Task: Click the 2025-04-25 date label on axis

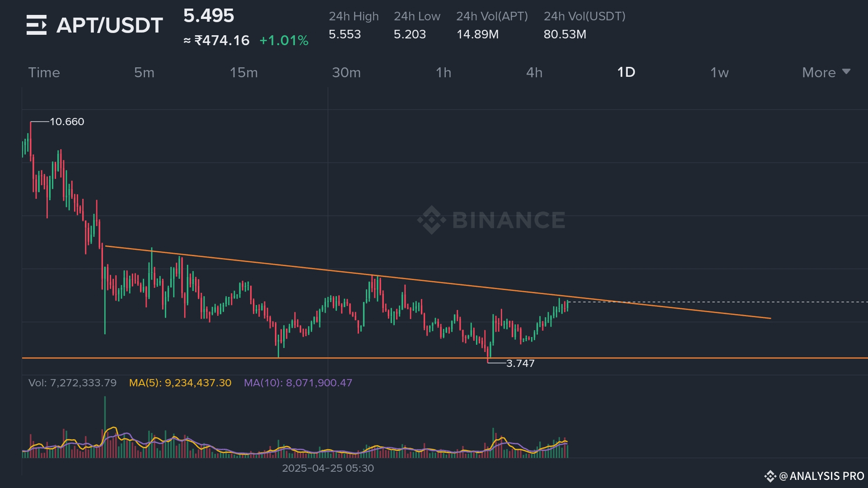Action: pyautogui.click(x=329, y=469)
